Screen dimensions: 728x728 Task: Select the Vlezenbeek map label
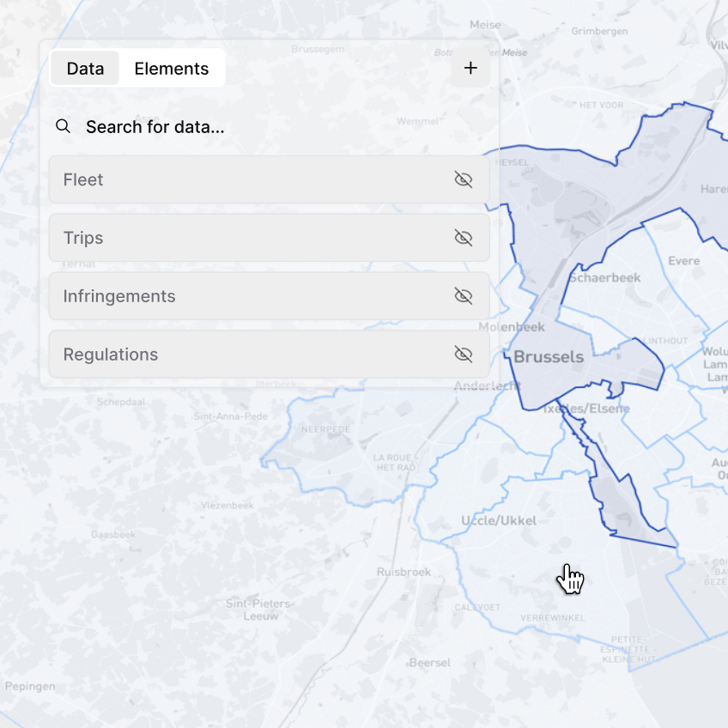click(x=227, y=505)
